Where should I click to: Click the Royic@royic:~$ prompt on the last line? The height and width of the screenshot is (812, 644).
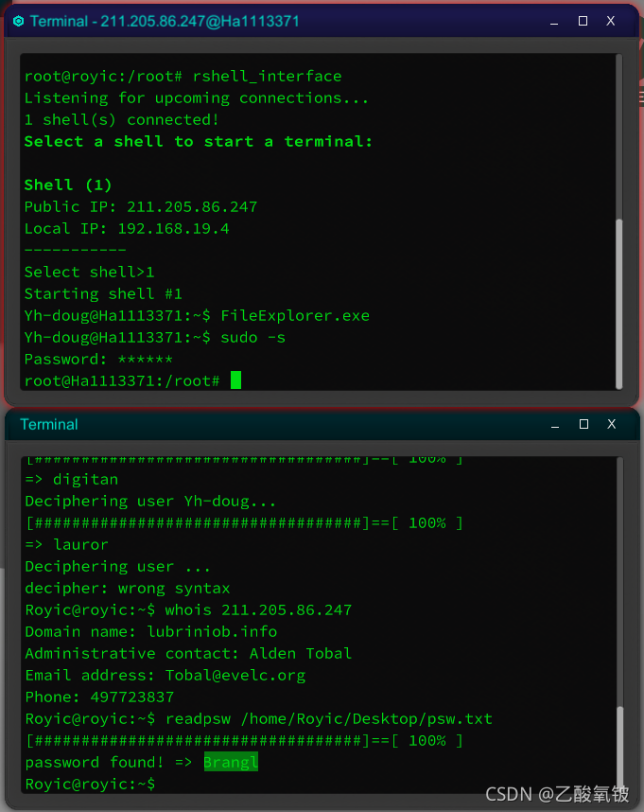click(x=90, y=784)
